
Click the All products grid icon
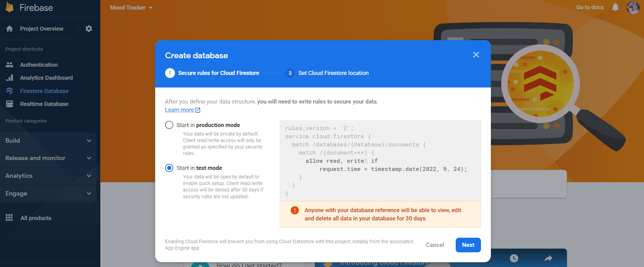[9, 218]
